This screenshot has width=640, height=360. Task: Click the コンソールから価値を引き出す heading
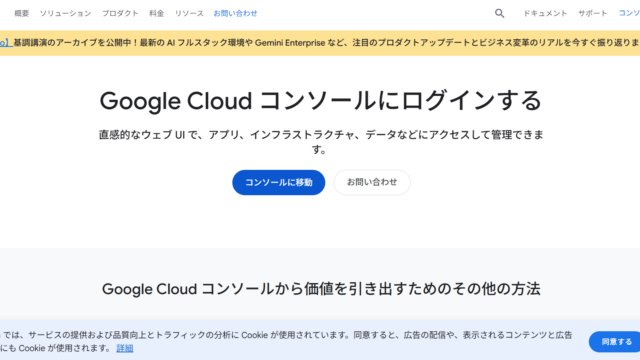pos(321,289)
